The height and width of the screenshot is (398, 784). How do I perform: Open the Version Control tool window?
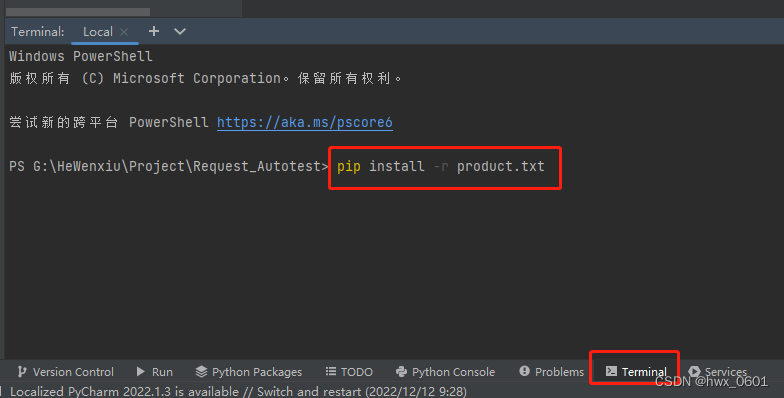pyautogui.click(x=66, y=372)
